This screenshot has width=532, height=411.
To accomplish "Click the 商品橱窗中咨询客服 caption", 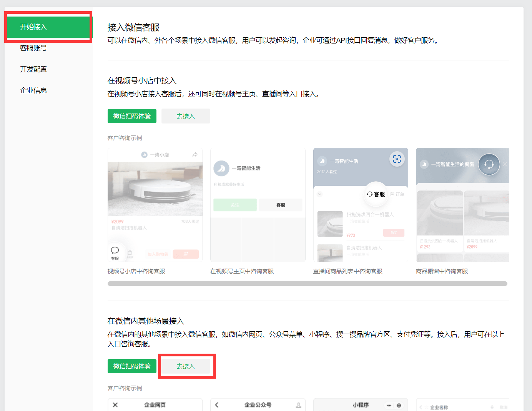I will 442,271.
